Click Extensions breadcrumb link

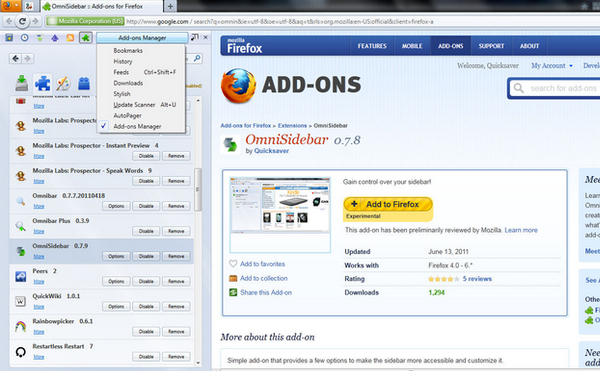pos(292,125)
